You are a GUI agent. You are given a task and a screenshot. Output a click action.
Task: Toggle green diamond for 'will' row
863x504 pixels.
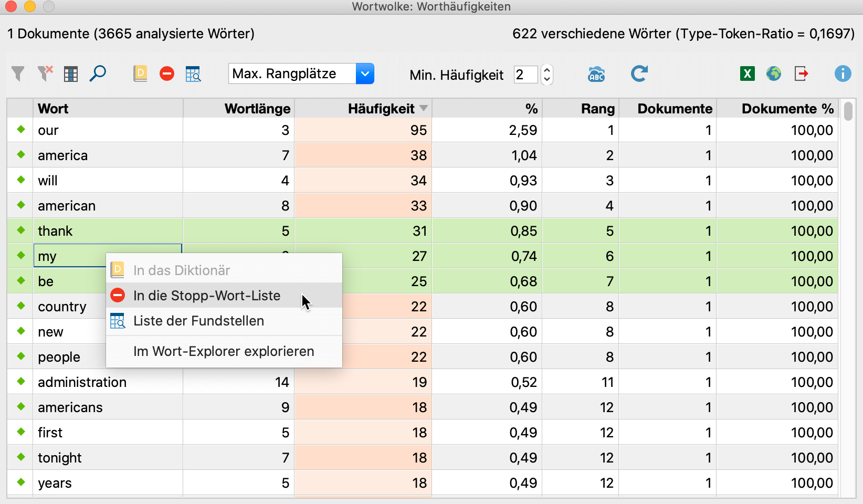21,180
